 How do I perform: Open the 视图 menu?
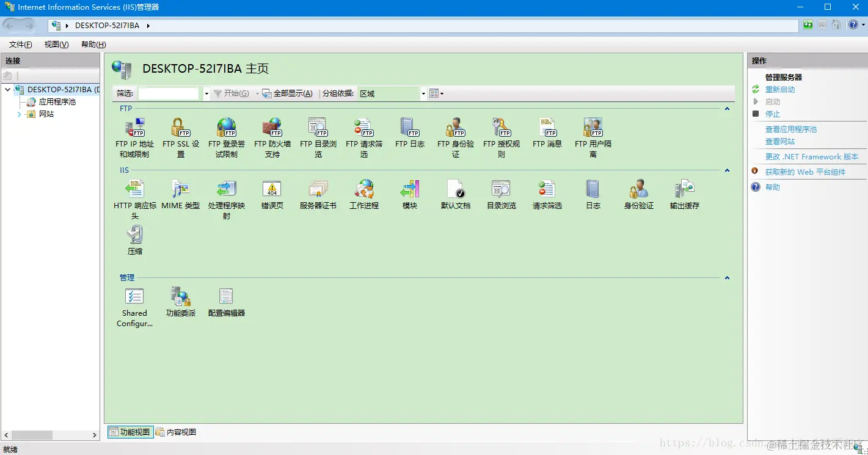[x=57, y=45]
